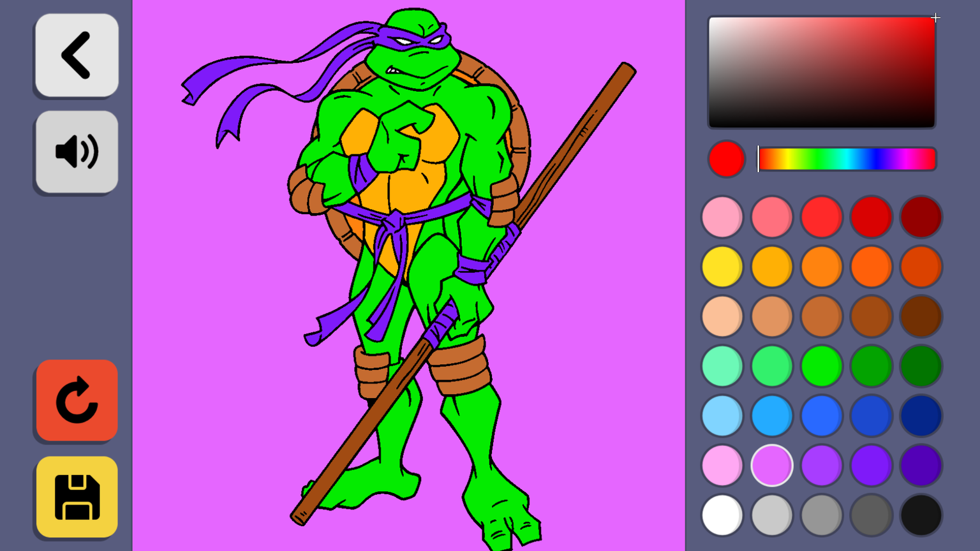Click the back arrow button
The height and width of the screenshot is (551, 980).
(77, 55)
